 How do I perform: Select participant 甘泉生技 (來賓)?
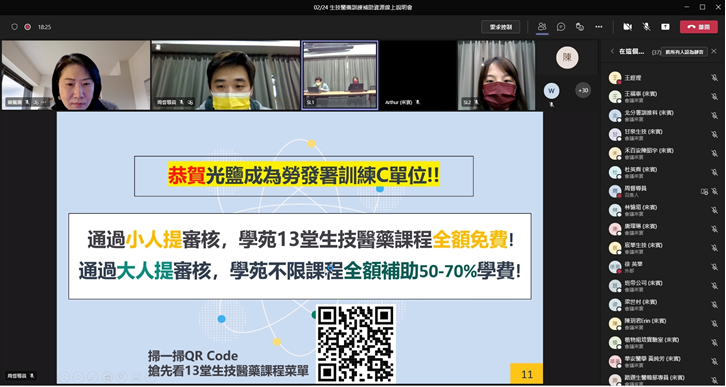click(x=663, y=134)
